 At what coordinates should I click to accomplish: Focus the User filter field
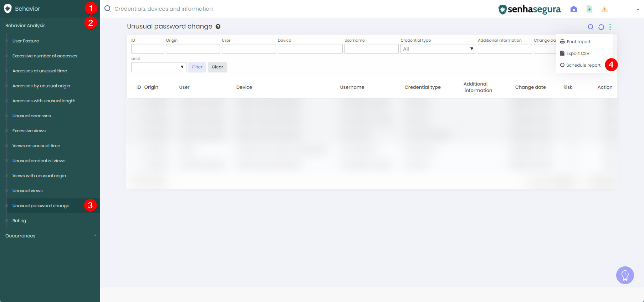click(249, 49)
